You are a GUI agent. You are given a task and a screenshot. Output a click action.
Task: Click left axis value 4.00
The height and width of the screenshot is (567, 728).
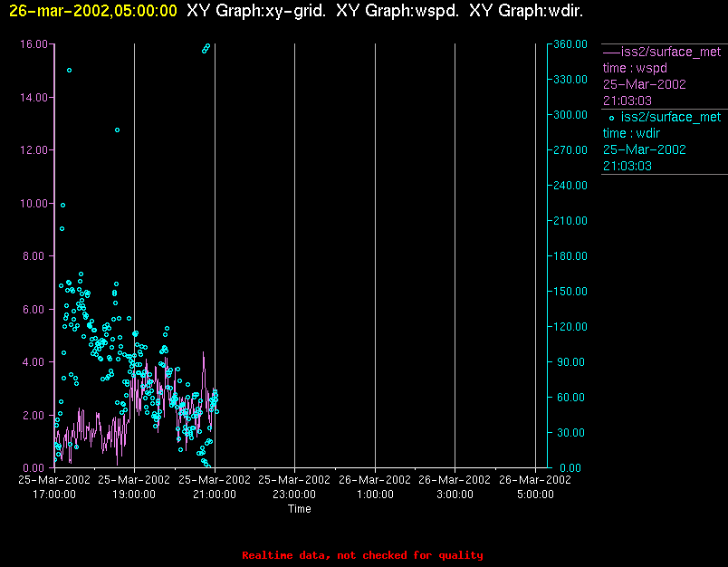pyautogui.click(x=35, y=361)
